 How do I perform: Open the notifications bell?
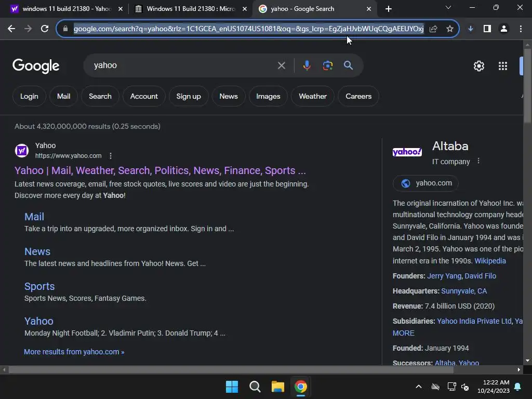tap(518, 387)
